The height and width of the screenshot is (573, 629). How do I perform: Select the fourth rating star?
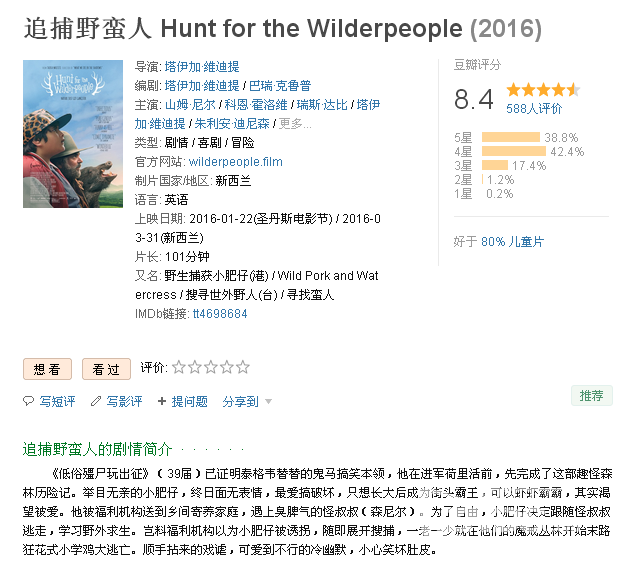click(227, 367)
